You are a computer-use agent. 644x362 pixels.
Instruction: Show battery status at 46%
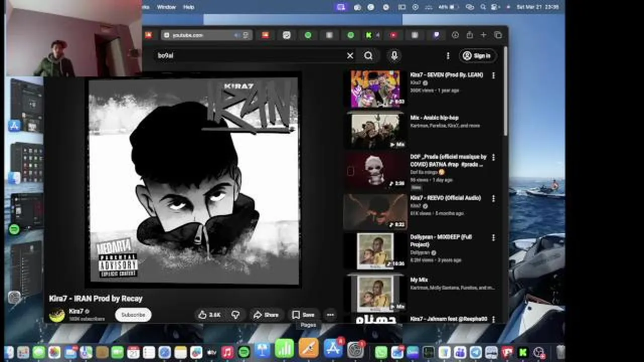tap(448, 7)
